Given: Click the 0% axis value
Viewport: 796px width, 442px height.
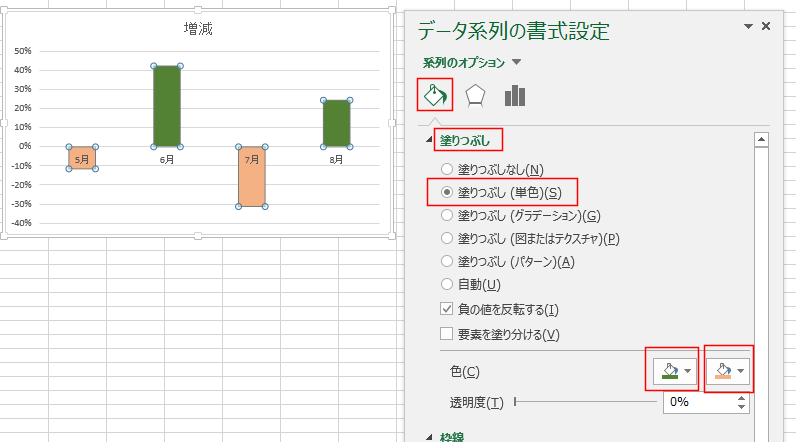Looking at the screenshot, I should (x=25, y=146).
